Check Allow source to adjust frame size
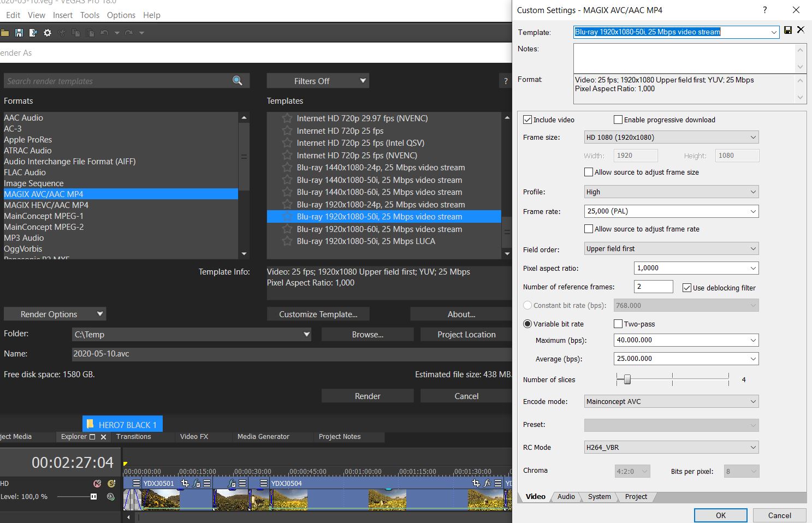The height and width of the screenshot is (523, 812). [589, 172]
